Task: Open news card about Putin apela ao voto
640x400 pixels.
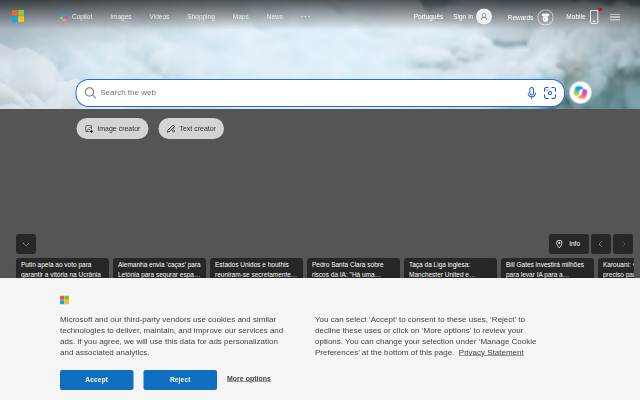Action: pyautogui.click(x=62, y=268)
